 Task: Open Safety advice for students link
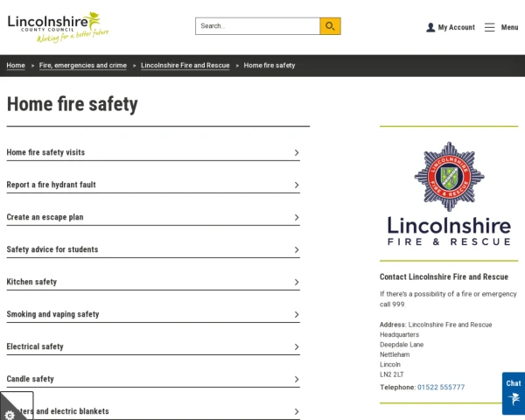pyautogui.click(x=52, y=249)
